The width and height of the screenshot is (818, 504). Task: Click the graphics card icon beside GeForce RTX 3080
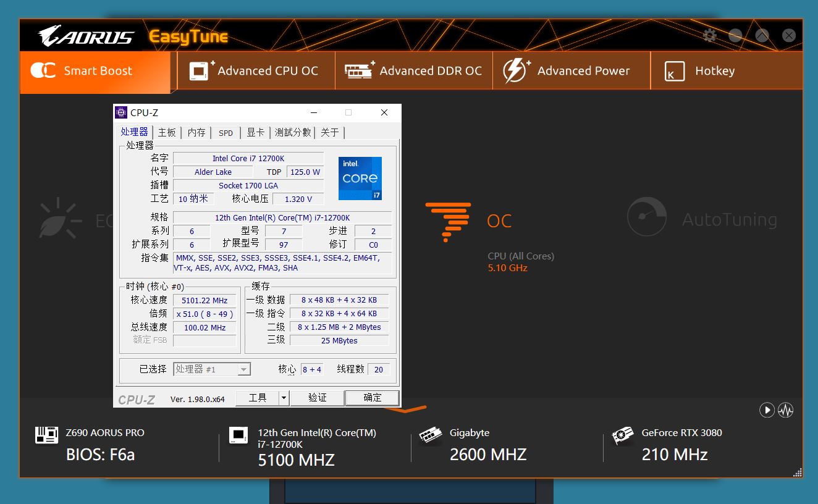(622, 435)
